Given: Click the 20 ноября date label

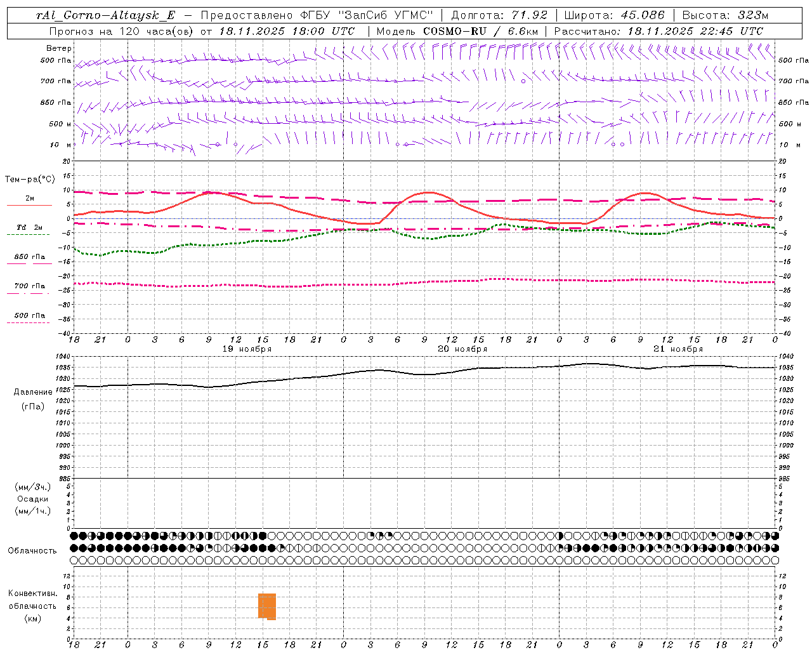Looking at the screenshot, I should [x=462, y=349].
